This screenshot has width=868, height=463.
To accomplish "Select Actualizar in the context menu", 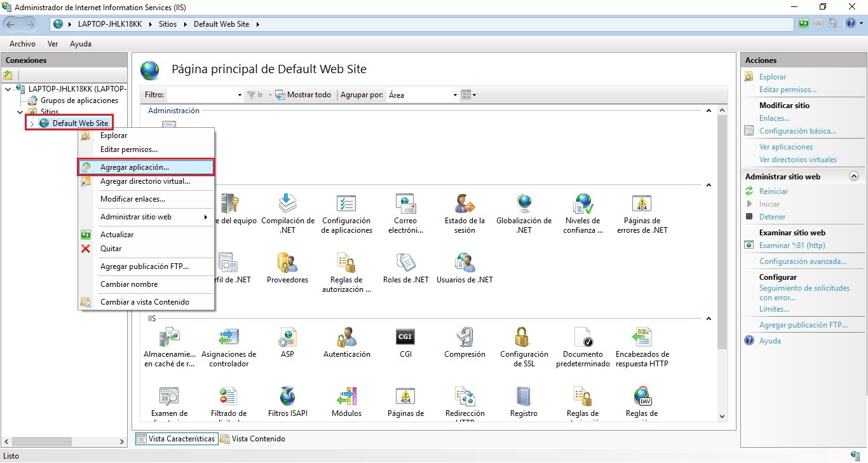I will click(146, 235).
